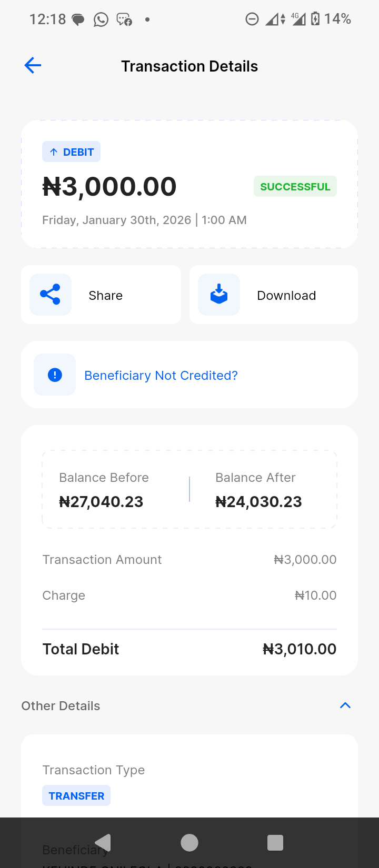Tap the battery indicator in status bar
Image resolution: width=379 pixels, height=868 pixels.
pos(315,19)
